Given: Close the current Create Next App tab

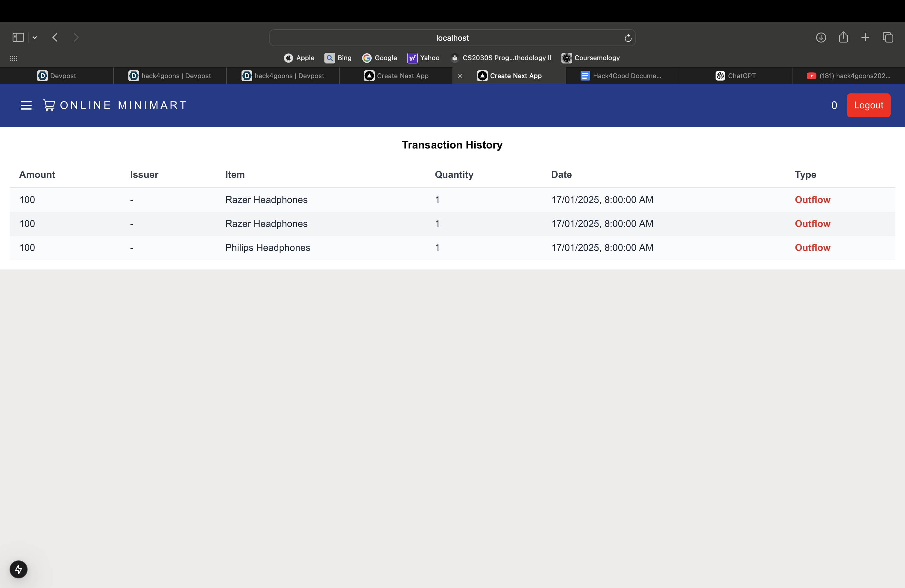Looking at the screenshot, I should click(460, 76).
